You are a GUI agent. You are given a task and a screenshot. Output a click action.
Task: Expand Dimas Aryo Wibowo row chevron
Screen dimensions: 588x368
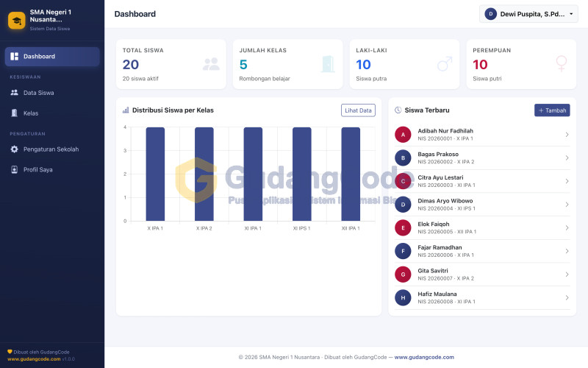567,205
